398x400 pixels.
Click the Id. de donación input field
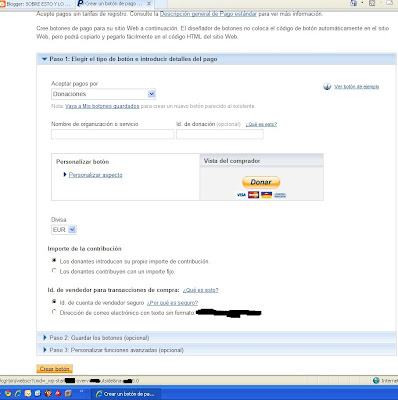pos(220,134)
